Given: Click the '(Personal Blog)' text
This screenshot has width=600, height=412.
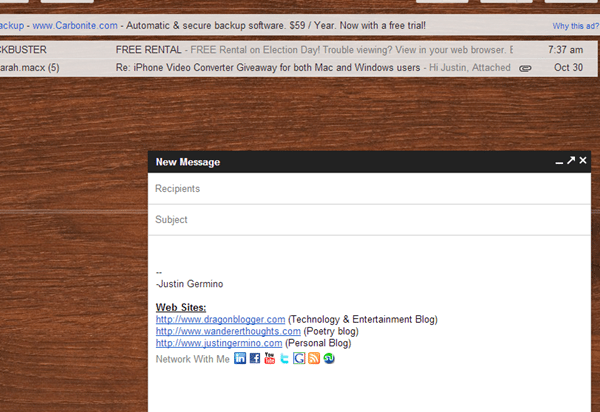Looking at the screenshot, I should [x=318, y=343].
